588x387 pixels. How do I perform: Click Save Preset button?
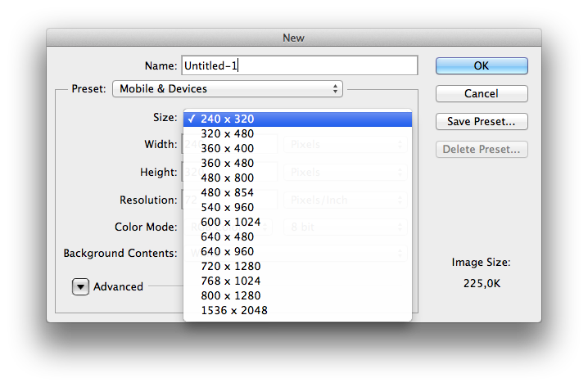(482, 121)
